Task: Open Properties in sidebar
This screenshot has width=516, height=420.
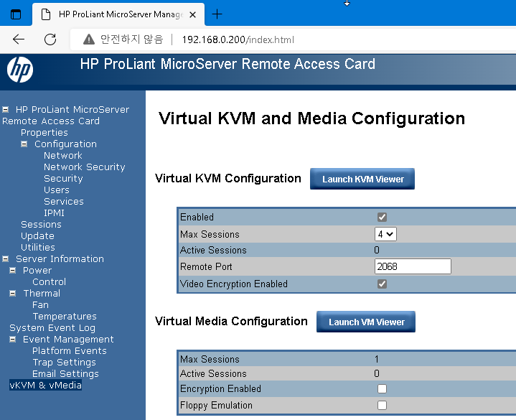Action: coord(44,132)
